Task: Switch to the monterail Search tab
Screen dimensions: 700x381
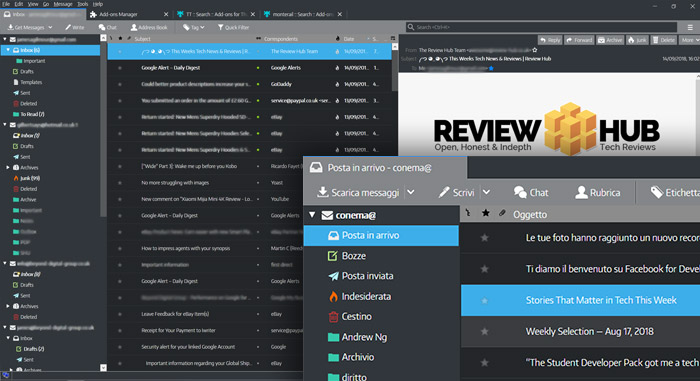Action: coord(302,14)
